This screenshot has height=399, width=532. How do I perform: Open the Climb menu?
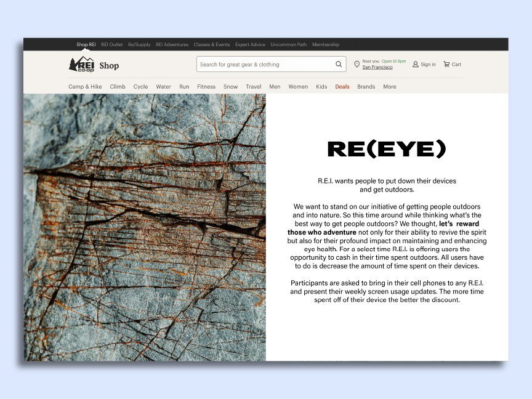pyautogui.click(x=118, y=87)
